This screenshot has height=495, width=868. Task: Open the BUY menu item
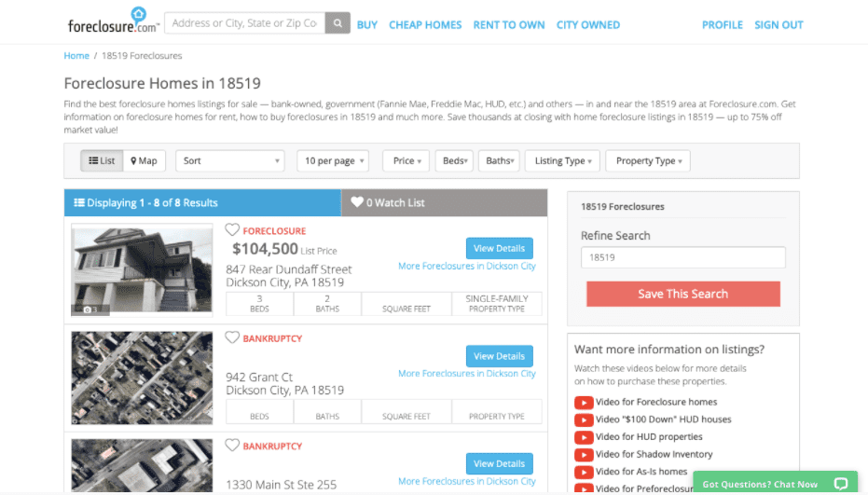click(367, 25)
